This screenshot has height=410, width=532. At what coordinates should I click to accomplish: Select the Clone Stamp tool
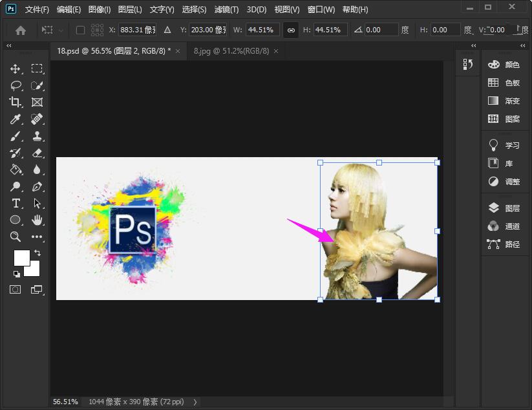point(37,136)
